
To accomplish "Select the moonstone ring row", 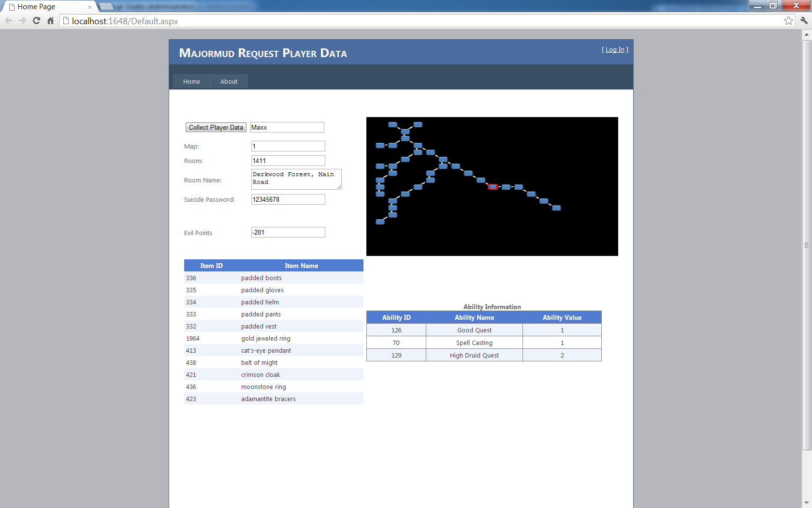I will pos(274,387).
